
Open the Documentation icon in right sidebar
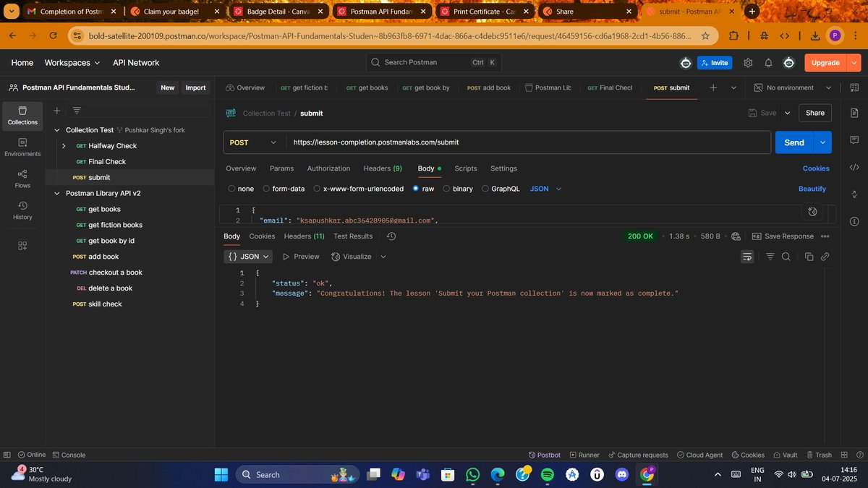click(854, 113)
